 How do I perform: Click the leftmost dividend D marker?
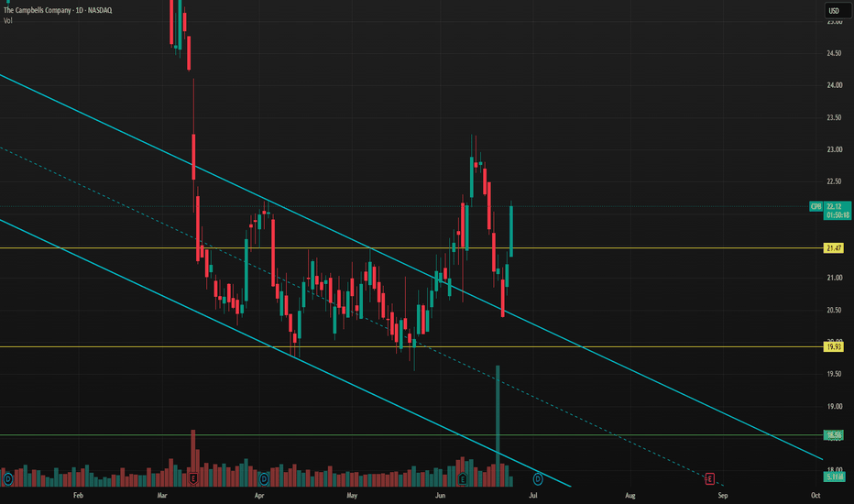(7, 479)
